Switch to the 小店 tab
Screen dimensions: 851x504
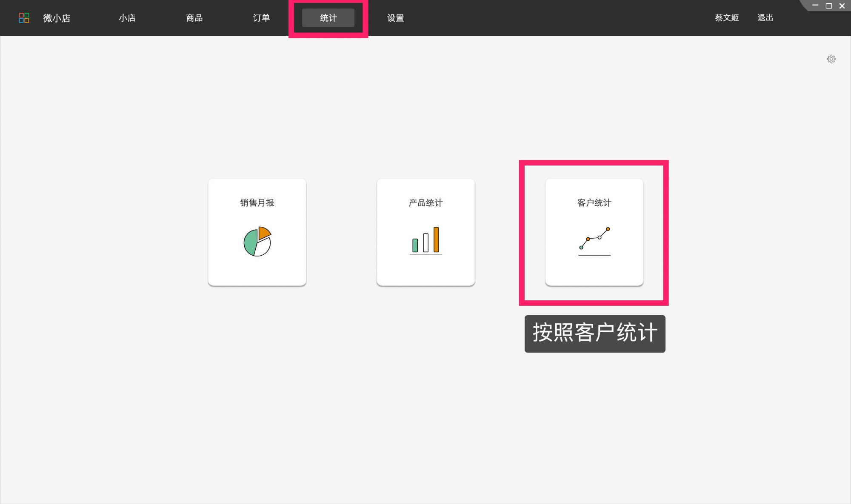click(127, 18)
